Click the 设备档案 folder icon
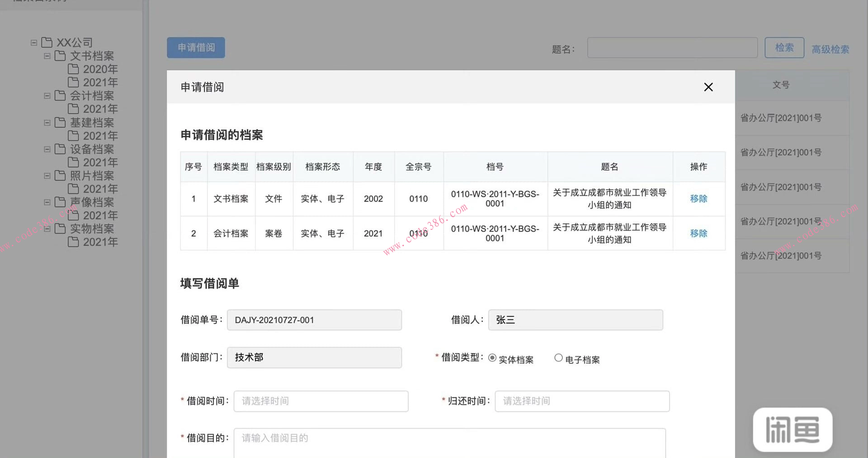The width and height of the screenshot is (868, 458). click(x=61, y=149)
